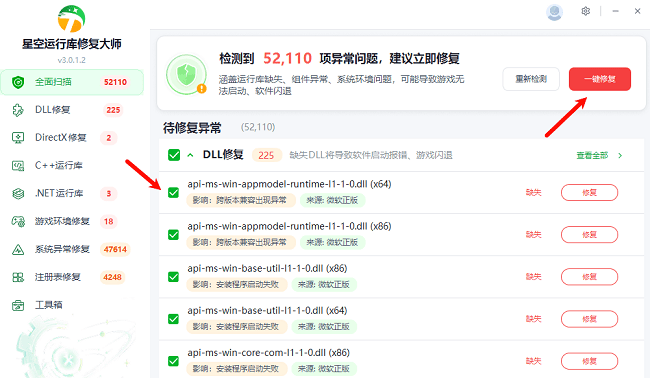The width and height of the screenshot is (650, 378).
Task: Click the DirectX repair monitor icon
Action: click(18, 138)
